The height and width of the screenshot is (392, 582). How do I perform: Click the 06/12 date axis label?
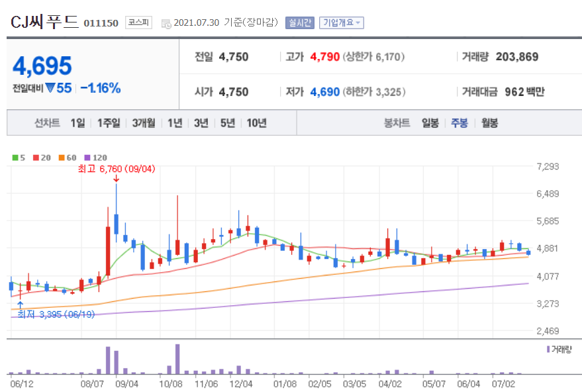pos(22,384)
